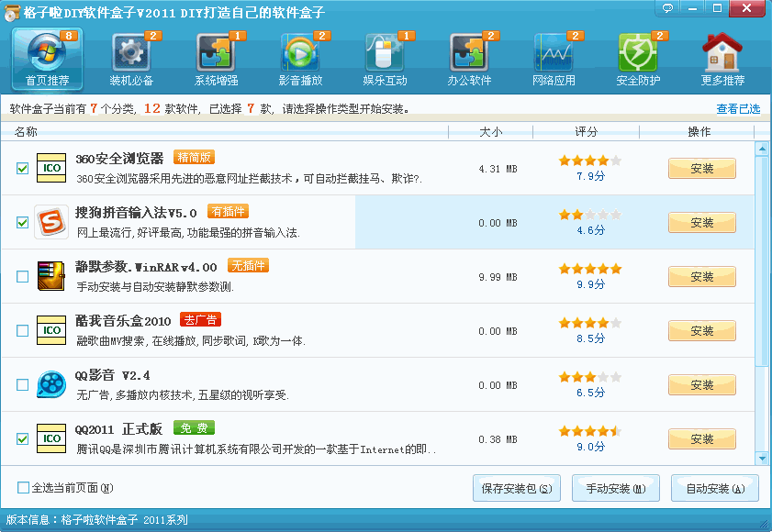This screenshot has width=772, height=532.
Task: Click 安装 for 搜狗拼音输入法V5.0
Action: [701, 223]
